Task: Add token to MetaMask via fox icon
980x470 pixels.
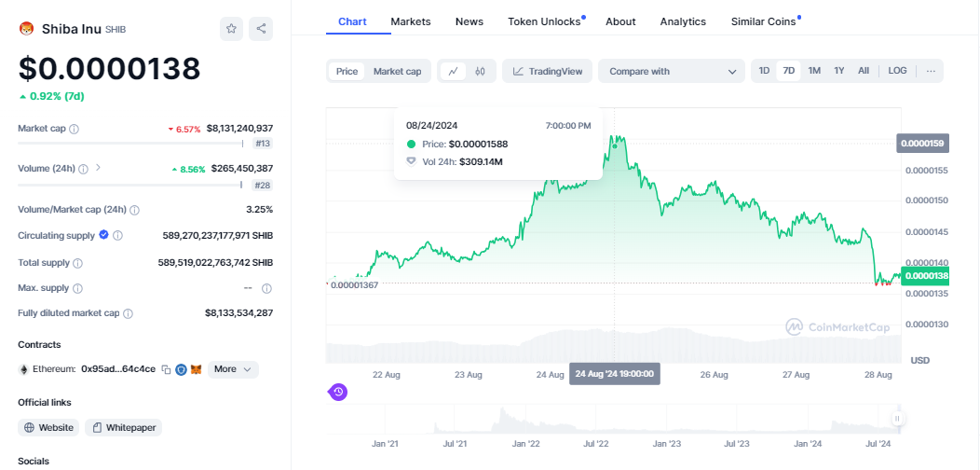Action: pos(197,369)
